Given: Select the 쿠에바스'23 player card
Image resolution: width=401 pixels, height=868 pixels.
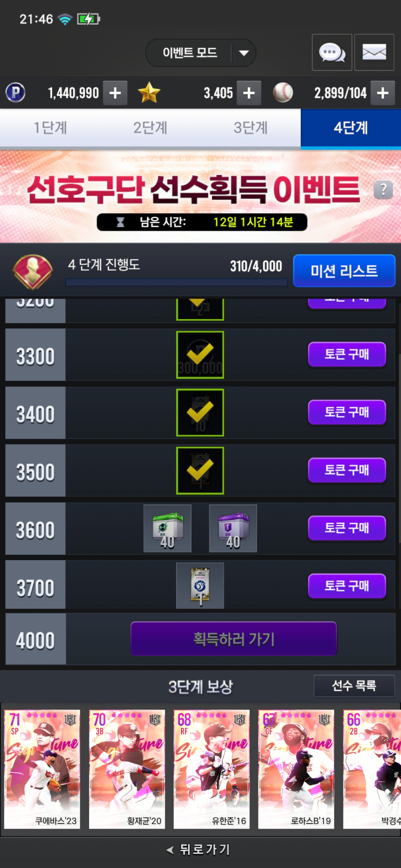Looking at the screenshot, I should (42, 769).
